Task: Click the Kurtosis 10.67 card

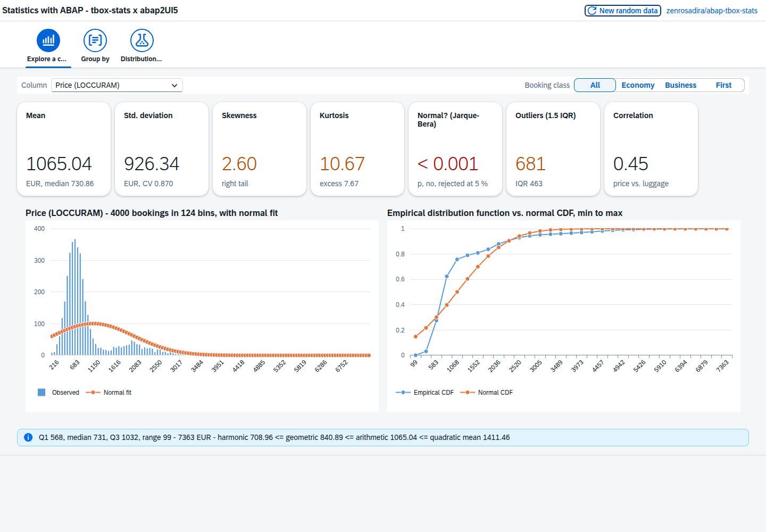Action: click(x=357, y=149)
